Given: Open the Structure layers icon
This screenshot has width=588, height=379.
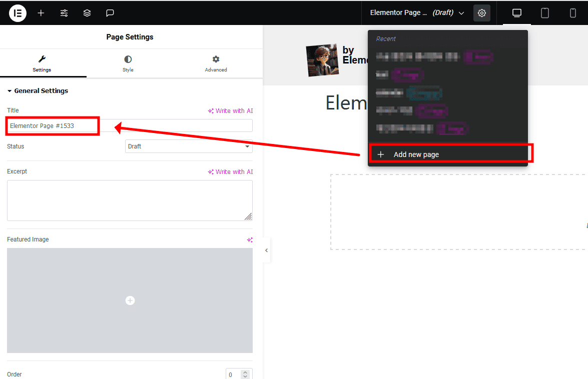Looking at the screenshot, I should pyautogui.click(x=87, y=13).
